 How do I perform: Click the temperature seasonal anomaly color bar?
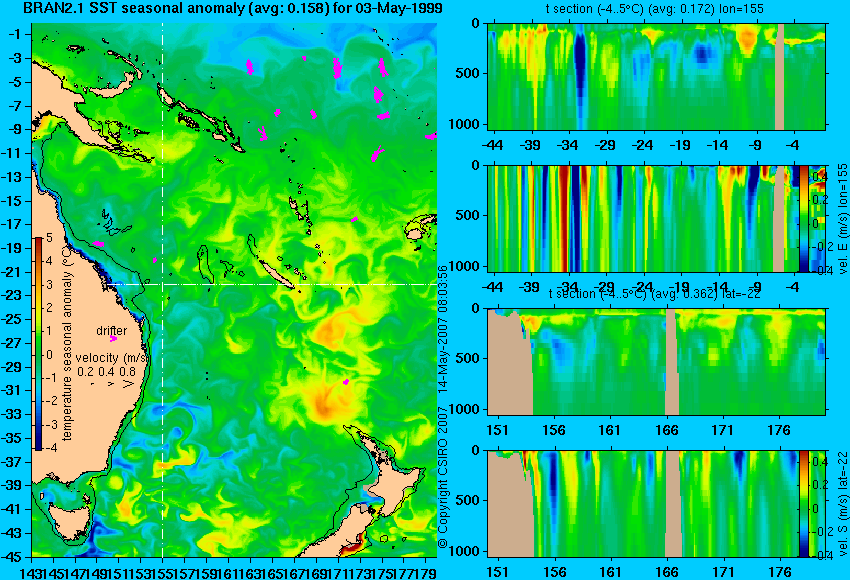(x=38, y=344)
